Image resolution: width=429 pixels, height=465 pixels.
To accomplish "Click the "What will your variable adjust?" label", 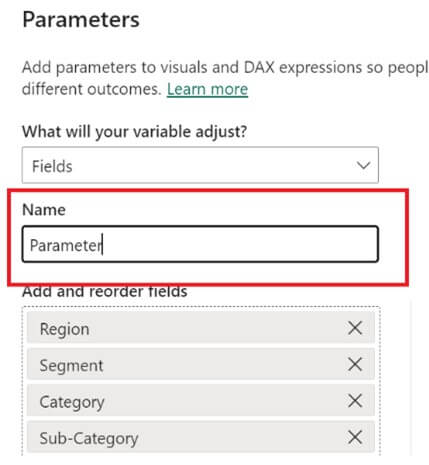I will [x=135, y=131].
